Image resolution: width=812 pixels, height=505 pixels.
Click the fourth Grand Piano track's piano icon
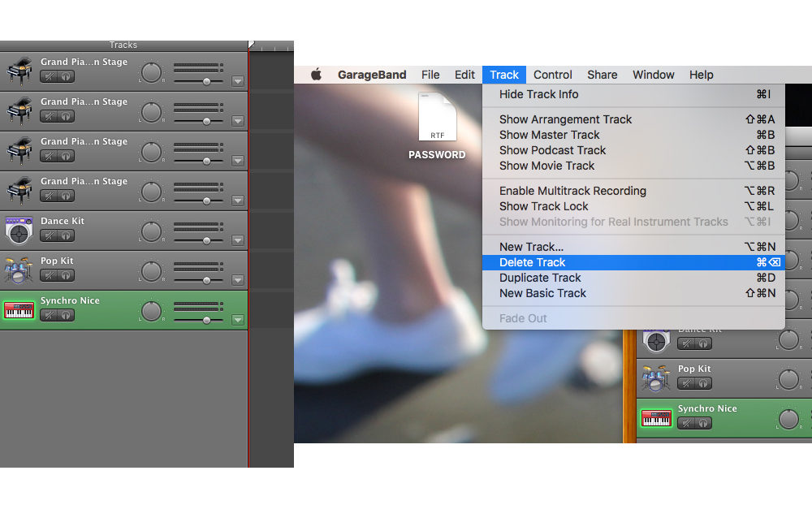click(19, 191)
